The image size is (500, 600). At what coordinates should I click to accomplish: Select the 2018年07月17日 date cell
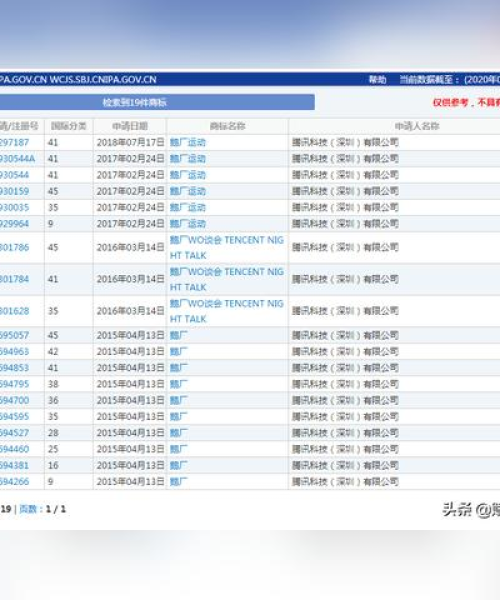(x=130, y=142)
